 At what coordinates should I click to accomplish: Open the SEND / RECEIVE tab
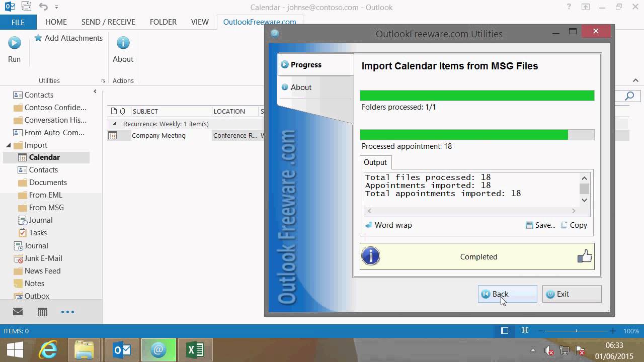108,22
